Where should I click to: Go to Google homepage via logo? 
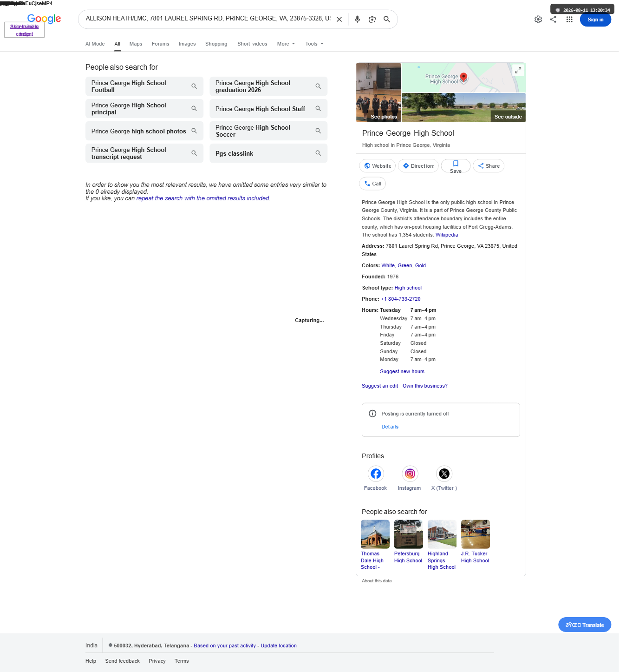[44, 19]
